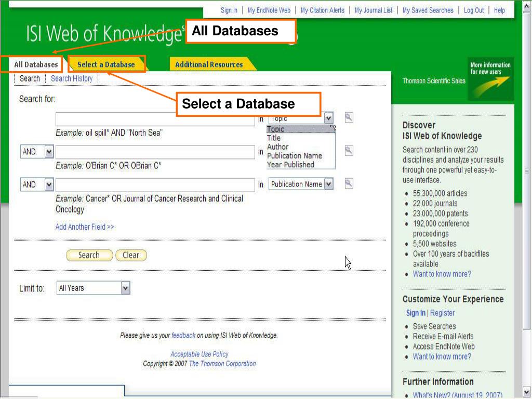Click Want to know more under Discover
This screenshot has height=399, width=532.
pos(442,274)
